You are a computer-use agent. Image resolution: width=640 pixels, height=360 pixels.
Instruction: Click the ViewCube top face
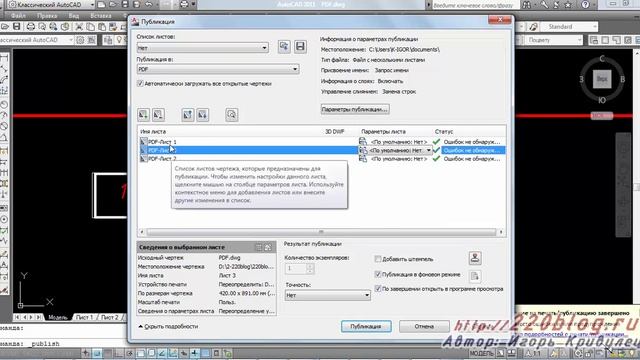click(x=602, y=79)
